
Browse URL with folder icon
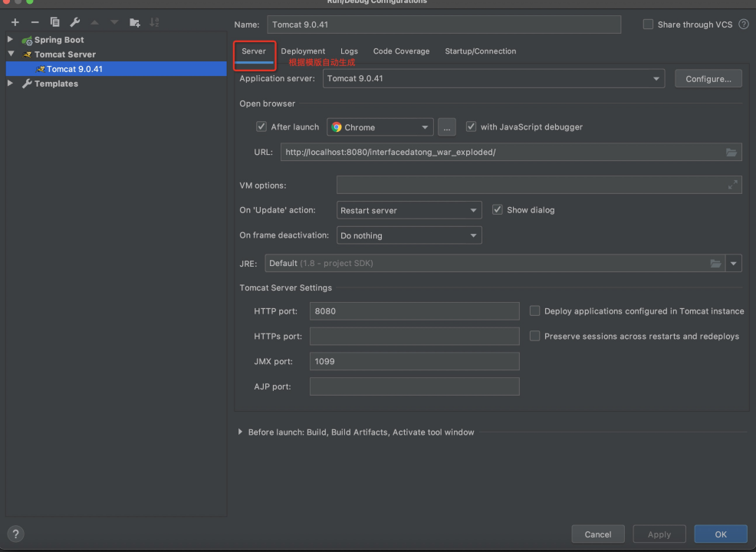(x=731, y=153)
